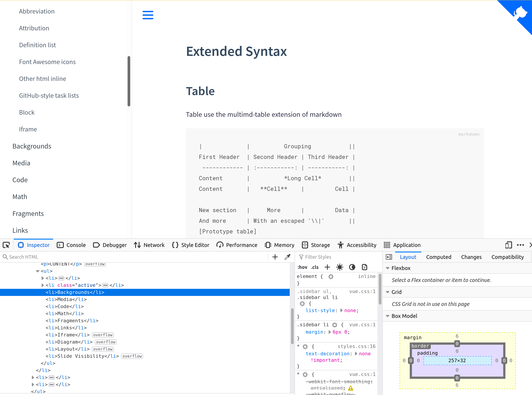Toggle the :hov pseudo-class panel
The height and width of the screenshot is (395, 532).
[302, 267]
